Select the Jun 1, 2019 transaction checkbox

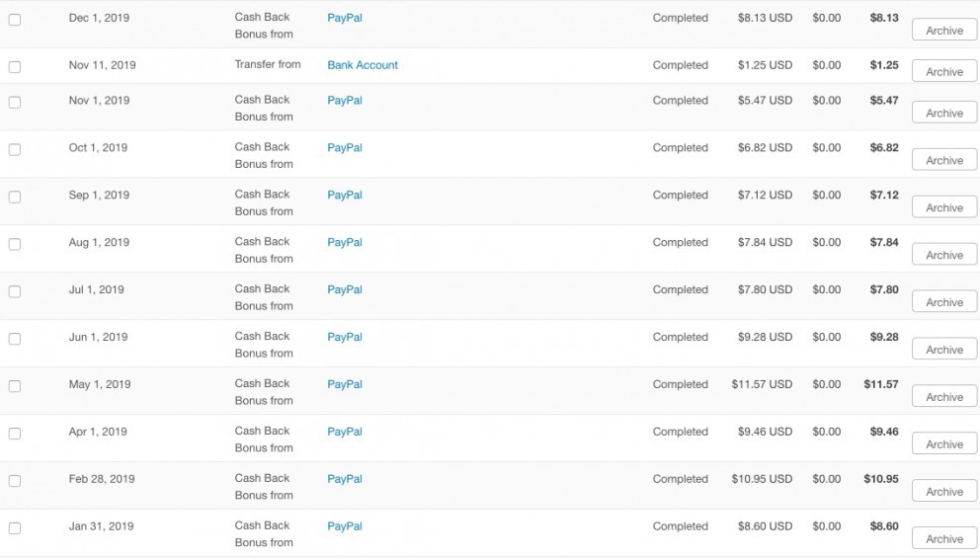click(x=15, y=339)
